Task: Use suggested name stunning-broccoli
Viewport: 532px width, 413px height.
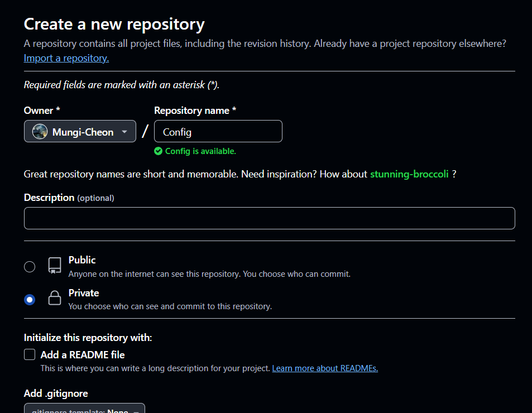Action: point(409,174)
